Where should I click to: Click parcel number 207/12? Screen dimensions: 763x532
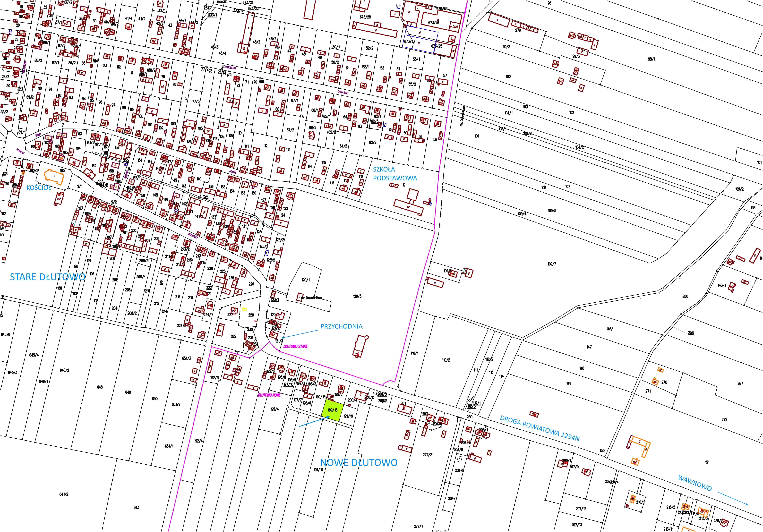[581, 509]
